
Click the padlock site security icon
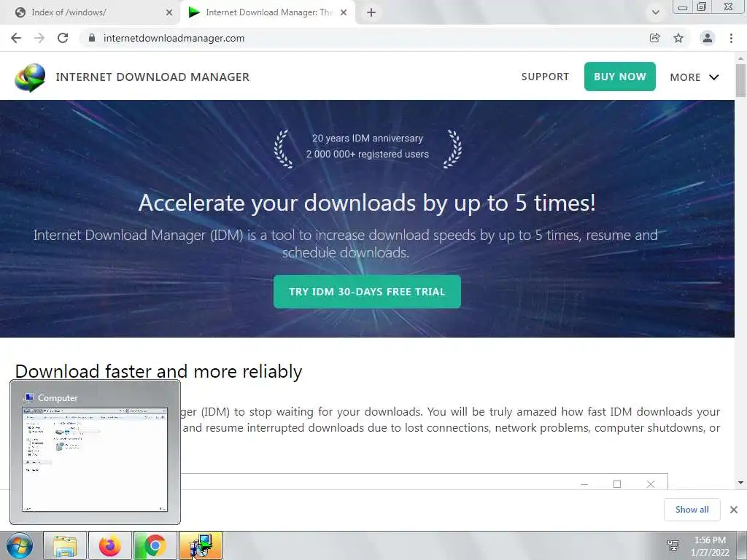pyautogui.click(x=92, y=38)
